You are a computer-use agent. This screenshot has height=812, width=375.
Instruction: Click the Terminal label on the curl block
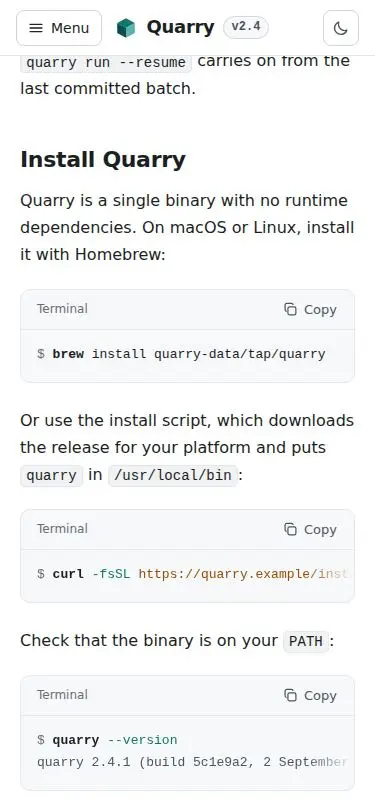pos(62,529)
